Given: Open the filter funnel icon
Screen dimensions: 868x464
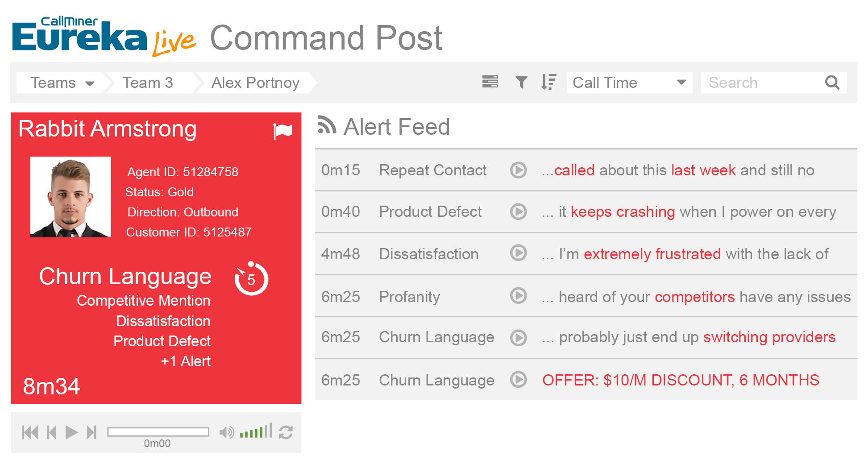Looking at the screenshot, I should (x=521, y=82).
